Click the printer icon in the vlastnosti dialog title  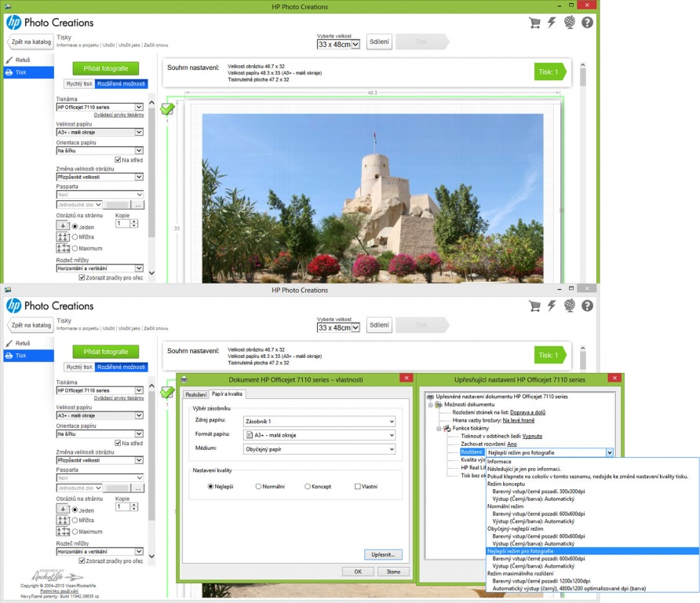pyautogui.click(x=184, y=380)
